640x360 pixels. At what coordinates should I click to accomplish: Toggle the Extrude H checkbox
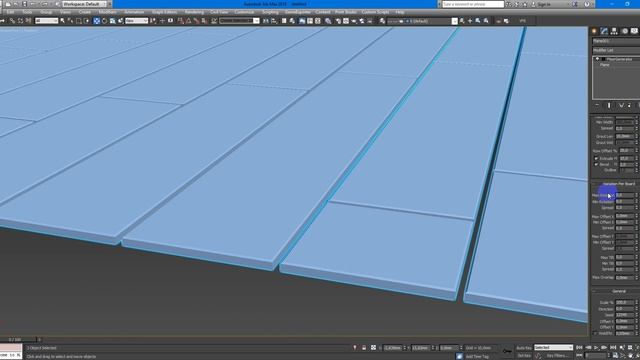(596, 158)
